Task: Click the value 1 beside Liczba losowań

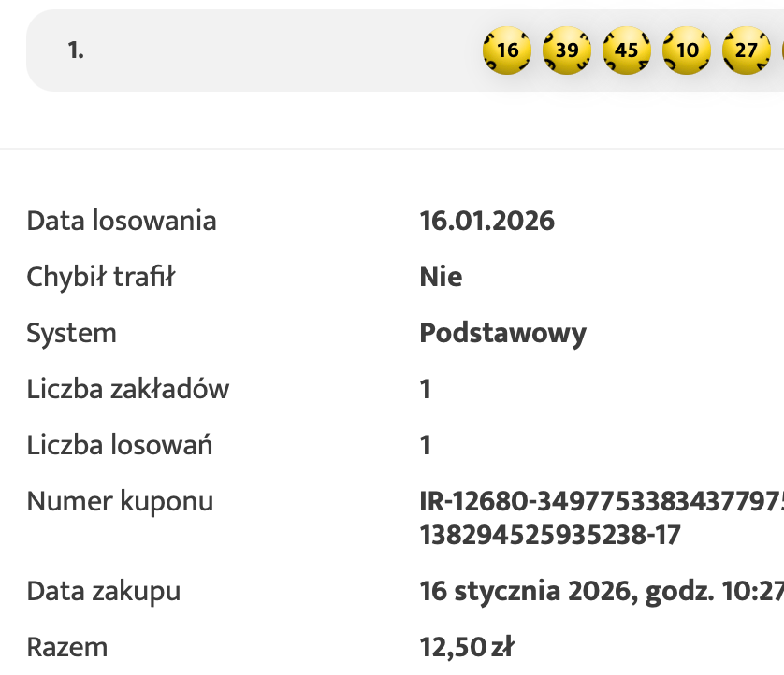Action: 426,445
